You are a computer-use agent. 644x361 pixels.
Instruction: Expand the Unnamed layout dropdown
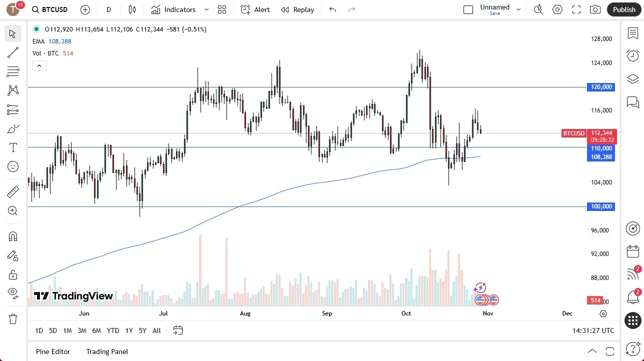click(x=518, y=9)
